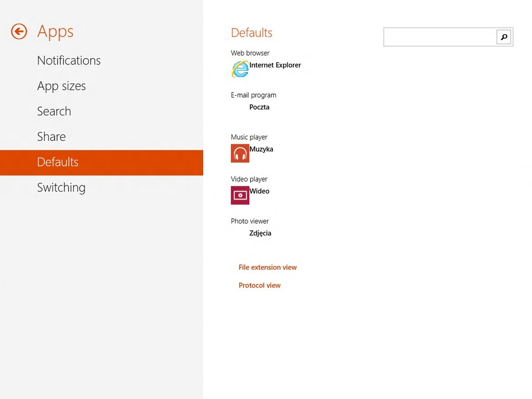Image resolution: width=532 pixels, height=399 pixels.
Task: Open the Switching settings section
Action: tap(61, 188)
